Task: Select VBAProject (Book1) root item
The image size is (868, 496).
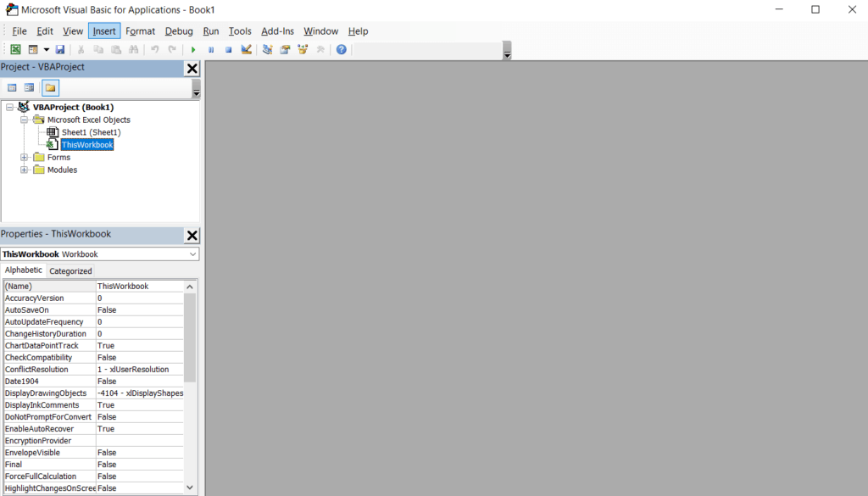Action: pyautogui.click(x=73, y=108)
